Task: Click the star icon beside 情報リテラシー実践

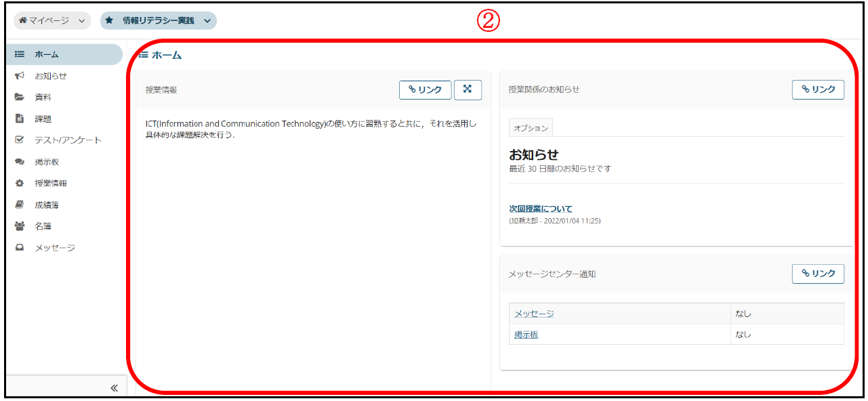Action: 109,20
